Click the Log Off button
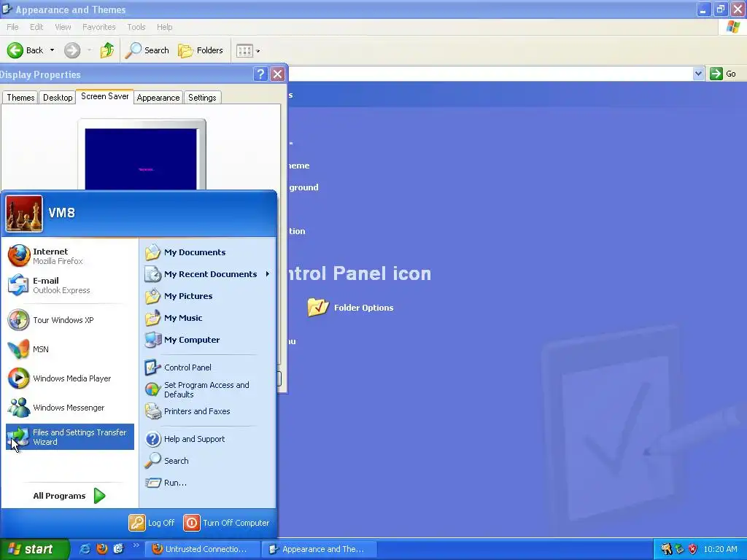This screenshot has height=560, width=747. [x=152, y=523]
